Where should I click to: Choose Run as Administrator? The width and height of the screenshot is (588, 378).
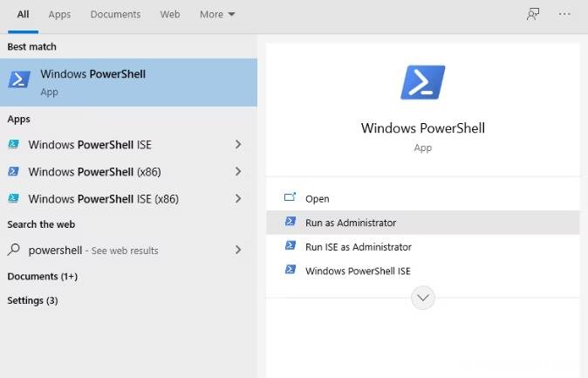coord(422,223)
